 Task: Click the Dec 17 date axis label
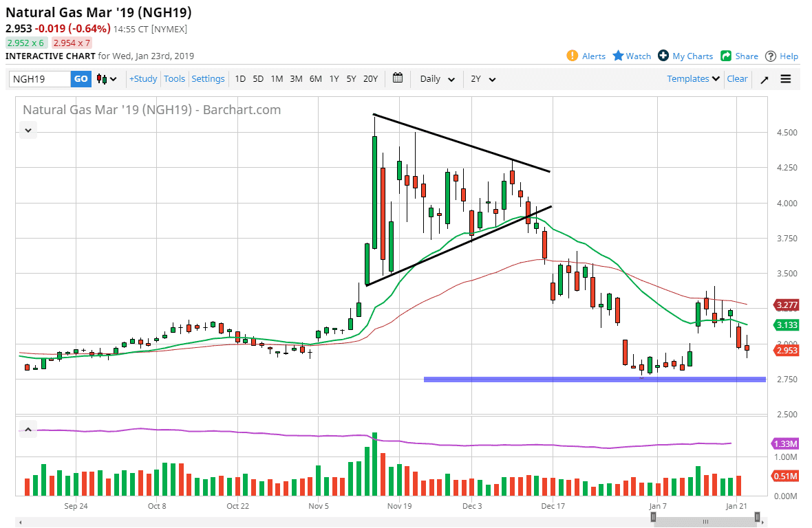[553, 506]
